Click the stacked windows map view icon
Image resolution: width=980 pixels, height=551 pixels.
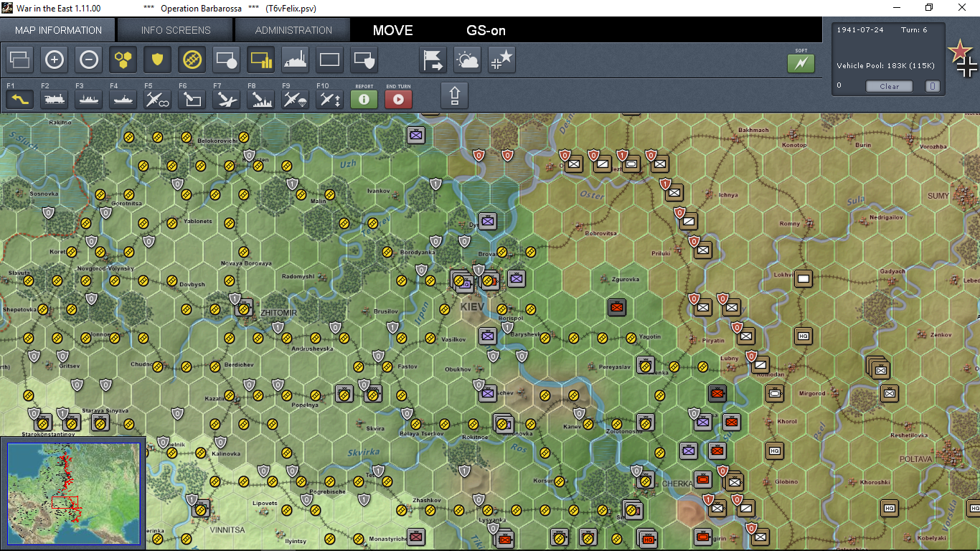[x=19, y=60]
